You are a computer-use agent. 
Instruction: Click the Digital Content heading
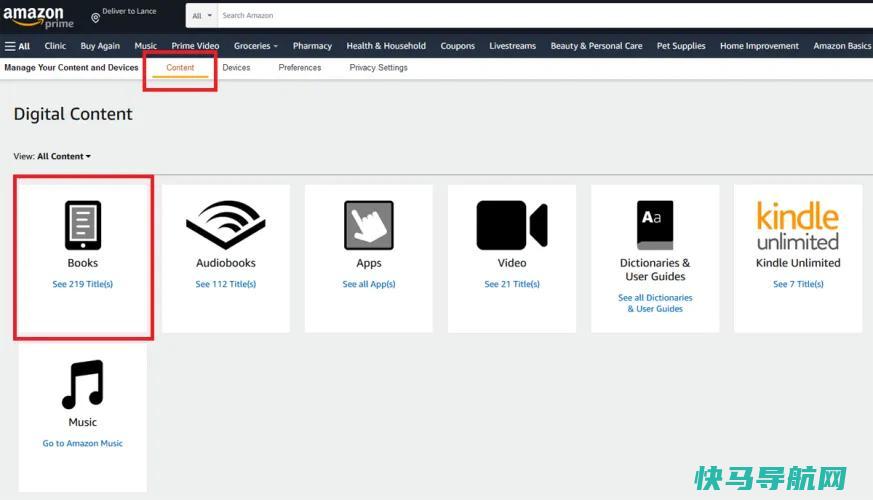73,114
